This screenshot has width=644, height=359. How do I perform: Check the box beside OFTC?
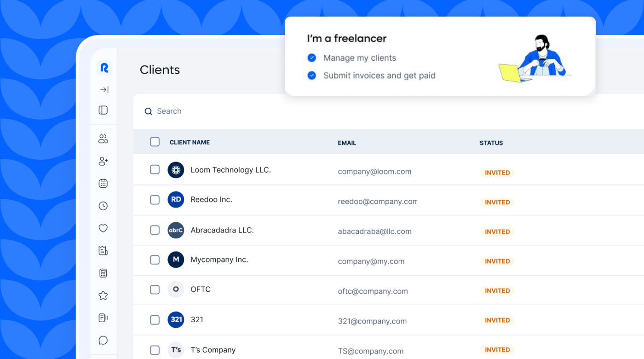(x=155, y=290)
